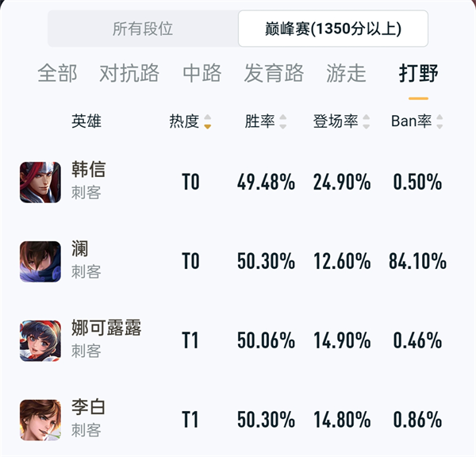Select the 全部 lane tab
Viewport: 476px width, 457px height.
point(57,73)
